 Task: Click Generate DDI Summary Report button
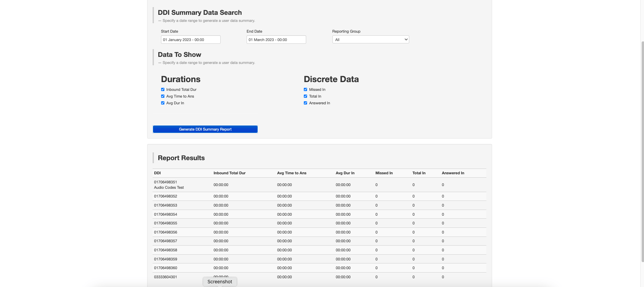205,129
